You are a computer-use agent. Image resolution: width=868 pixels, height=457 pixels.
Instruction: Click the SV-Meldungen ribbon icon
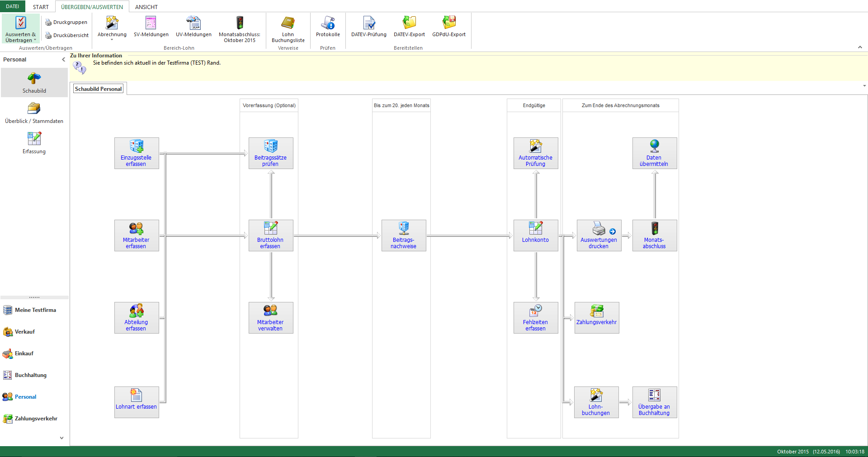(x=151, y=24)
